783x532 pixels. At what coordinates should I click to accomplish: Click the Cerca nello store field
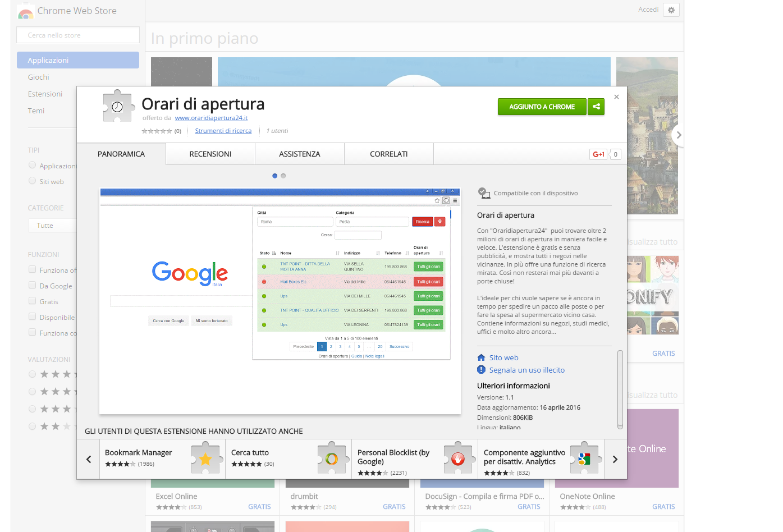point(78,35)
